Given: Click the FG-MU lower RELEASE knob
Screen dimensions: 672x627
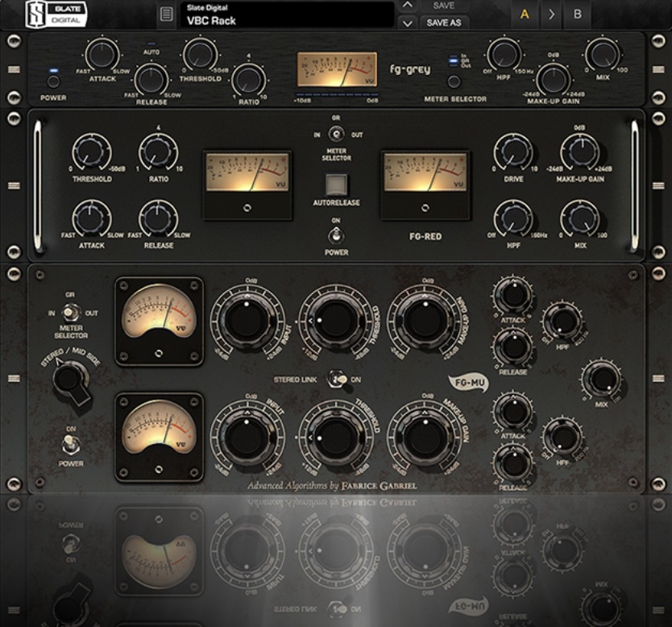Looking at the screenshot, I should (x=513, y=463).
